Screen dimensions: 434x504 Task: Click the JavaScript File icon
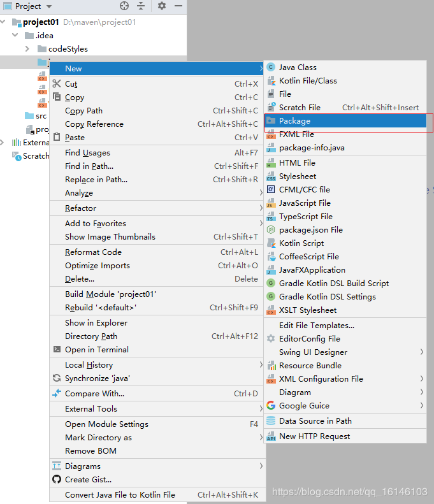(x=271, y=203)
